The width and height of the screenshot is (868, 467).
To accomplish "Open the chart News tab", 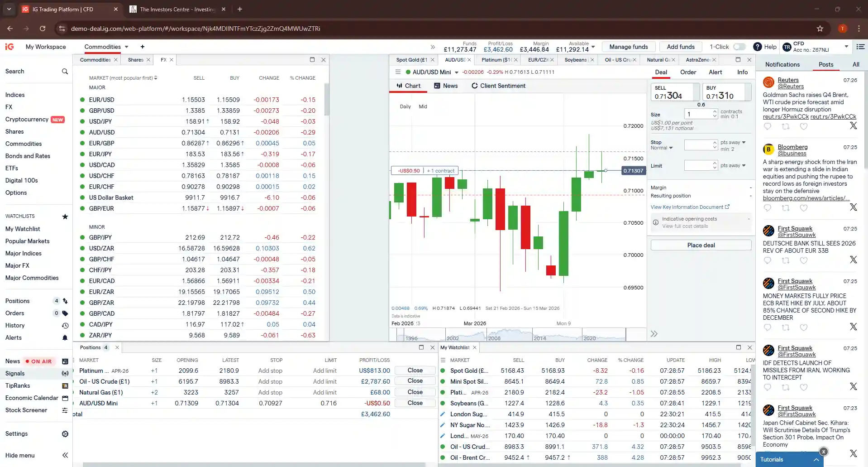I will pyautogui.click(x=446, y=86).
